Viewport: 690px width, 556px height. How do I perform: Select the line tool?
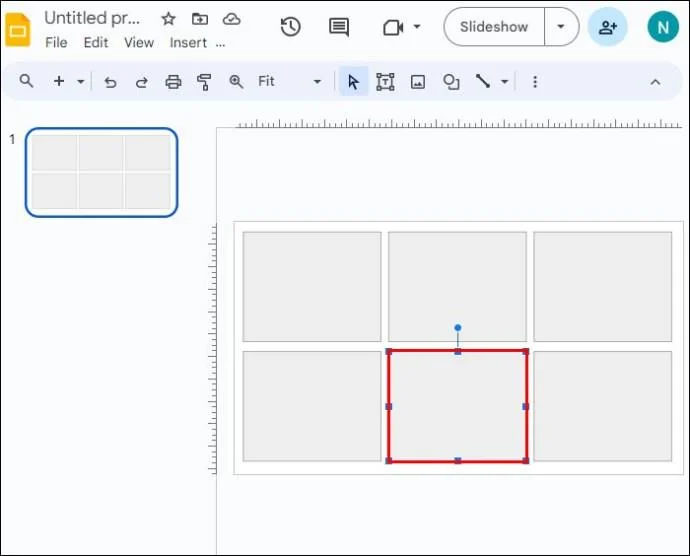[x=483, y=81]
